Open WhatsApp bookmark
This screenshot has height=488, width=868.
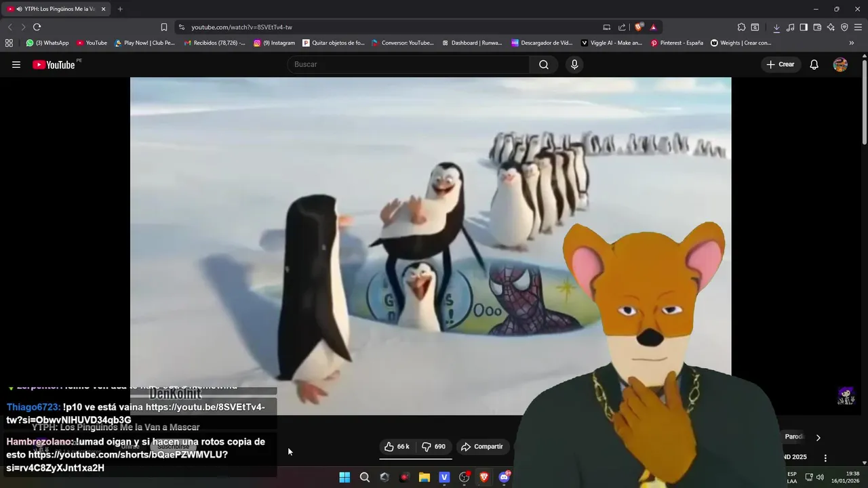click(47, 43)
